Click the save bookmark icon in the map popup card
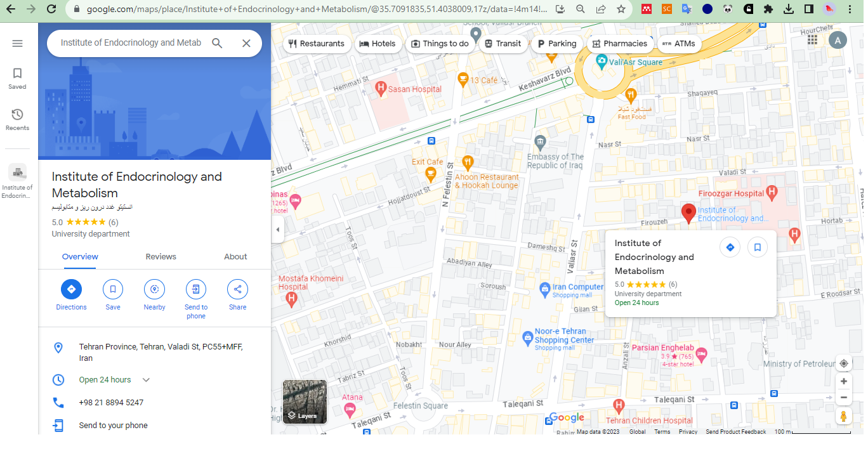 pos(758,247)
